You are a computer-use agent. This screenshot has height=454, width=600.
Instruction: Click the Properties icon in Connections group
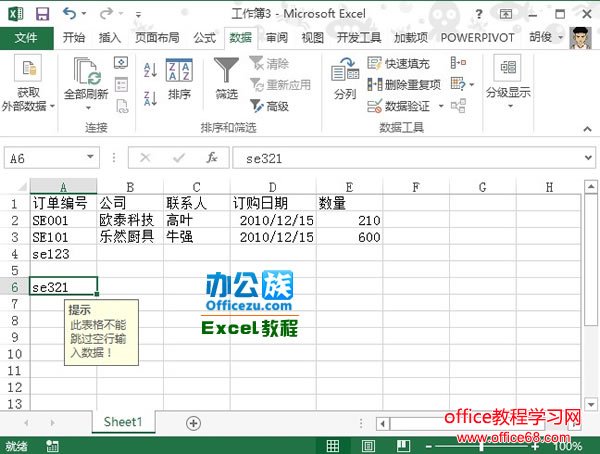(121, 84)
